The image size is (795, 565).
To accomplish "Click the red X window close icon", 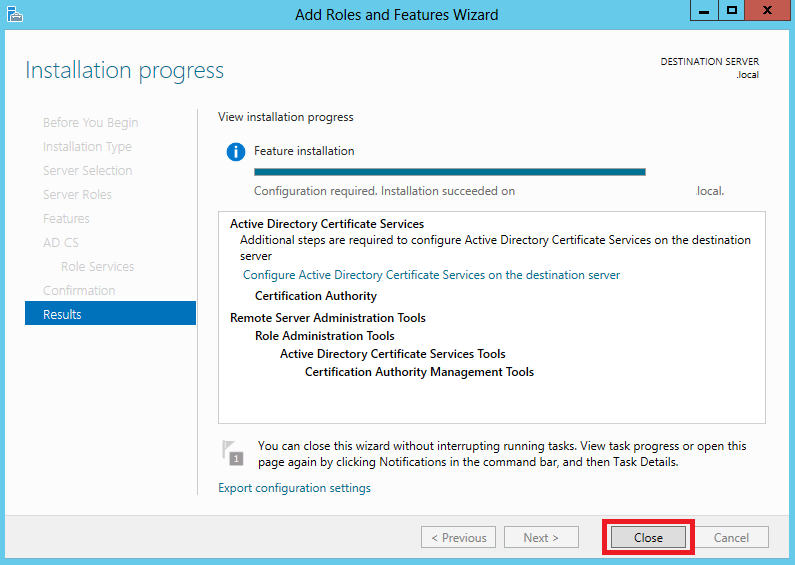I will (x=768, y=11).
